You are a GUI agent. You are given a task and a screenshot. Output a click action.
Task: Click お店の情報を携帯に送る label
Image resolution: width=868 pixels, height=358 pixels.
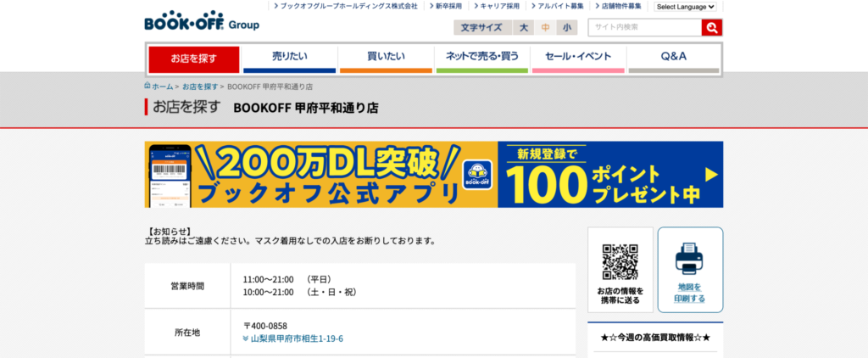click(620, 295)
